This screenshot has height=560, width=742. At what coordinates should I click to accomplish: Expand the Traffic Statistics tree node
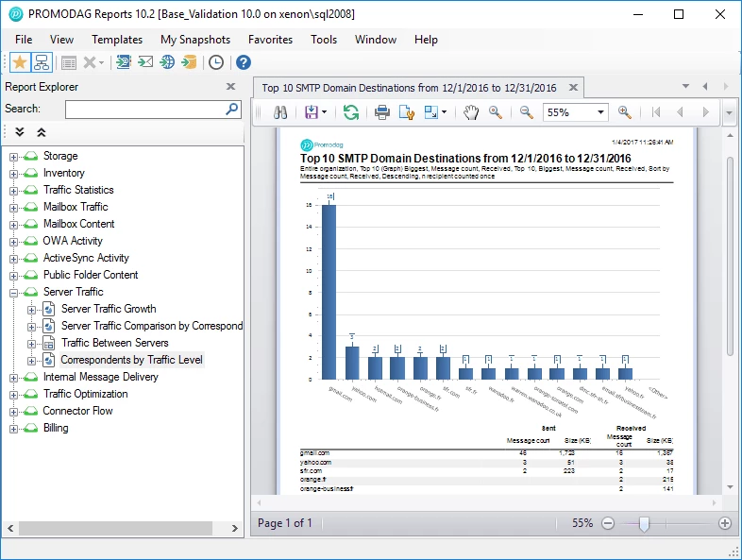click(13, 192)
